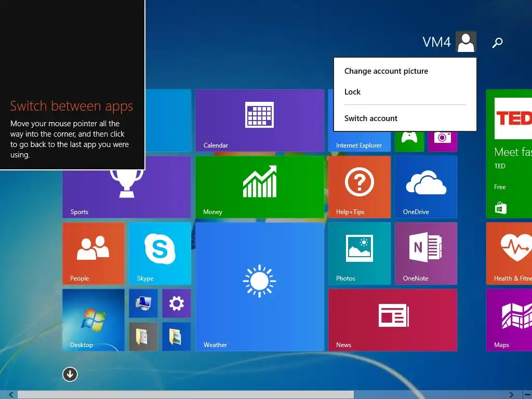
Task: Open the Calendar tile
Action: coord(260,121)
